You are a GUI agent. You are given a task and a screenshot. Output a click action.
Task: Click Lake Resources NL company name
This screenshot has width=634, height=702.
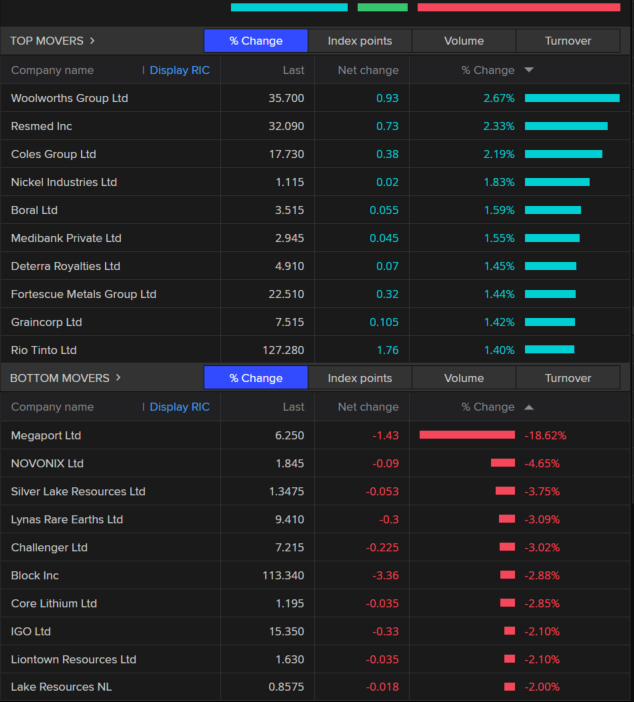pyautogui.click(x=61, y=687)
